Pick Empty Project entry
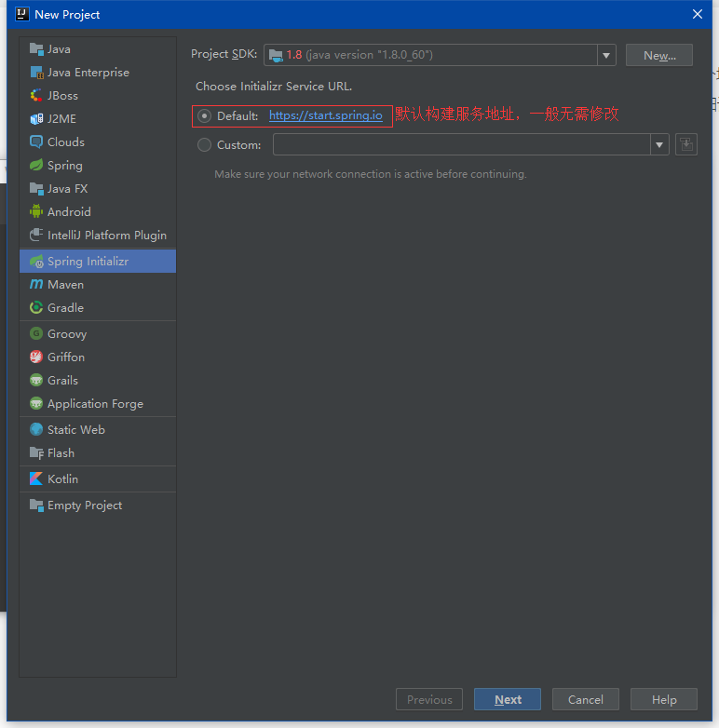Image resolution: width=719 pixels, height=728 pixels. [x=98, y=506]
